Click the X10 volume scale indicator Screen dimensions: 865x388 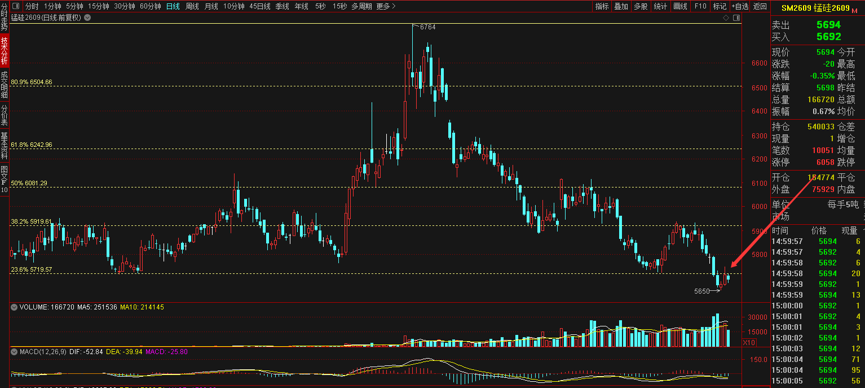(x=749, y=343)
